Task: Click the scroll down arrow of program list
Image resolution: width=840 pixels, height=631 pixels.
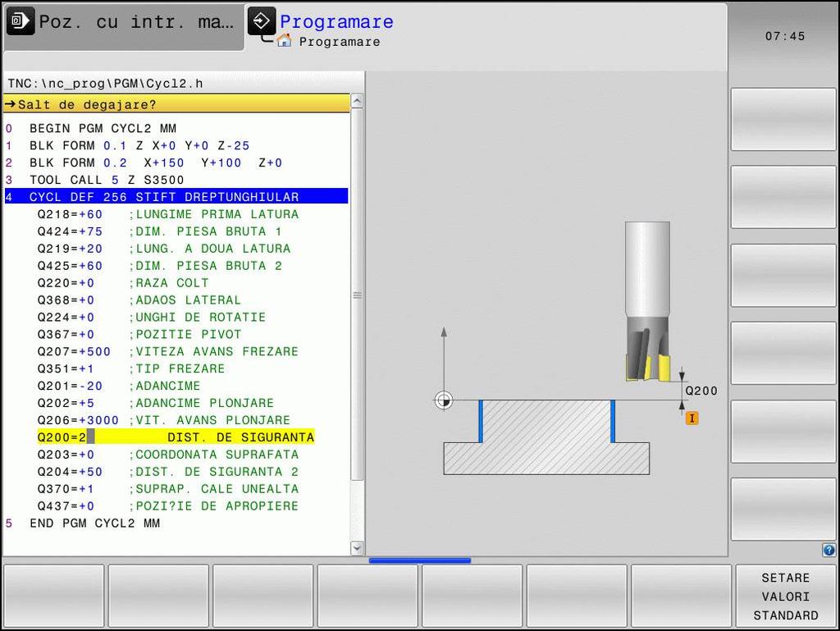Action: (357, 548)
